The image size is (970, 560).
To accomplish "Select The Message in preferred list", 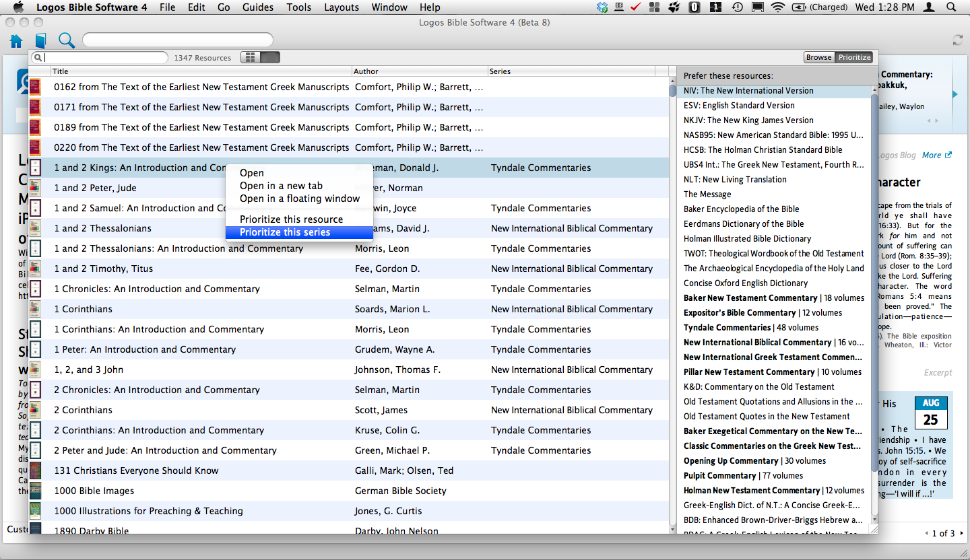I will [x=774, y=195].
